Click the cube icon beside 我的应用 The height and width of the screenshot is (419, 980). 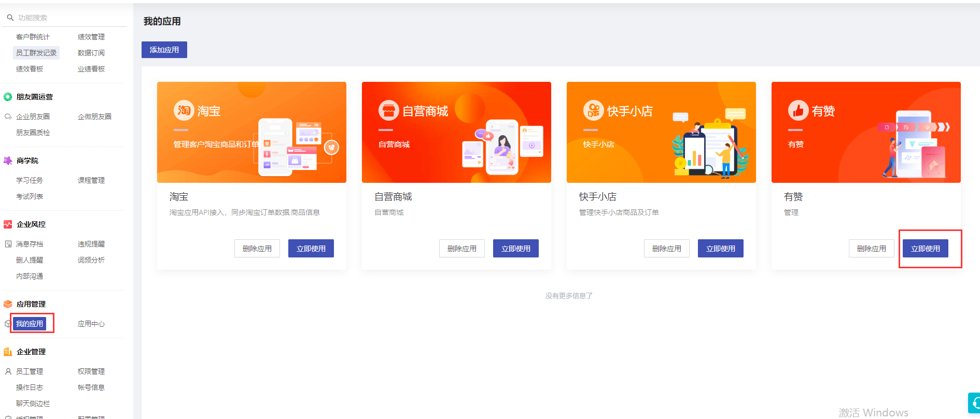[8, 324]
